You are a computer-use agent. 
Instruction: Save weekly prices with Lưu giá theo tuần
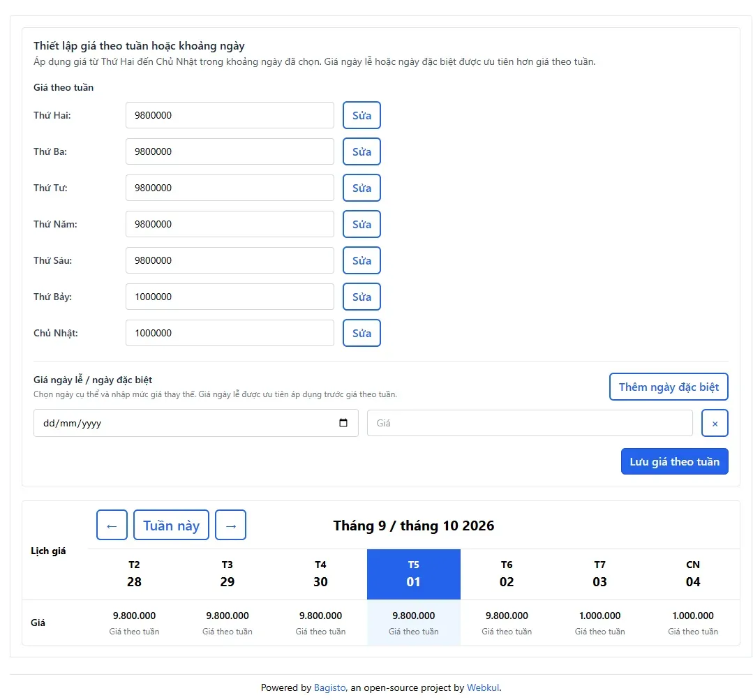[x=674, y=461]
